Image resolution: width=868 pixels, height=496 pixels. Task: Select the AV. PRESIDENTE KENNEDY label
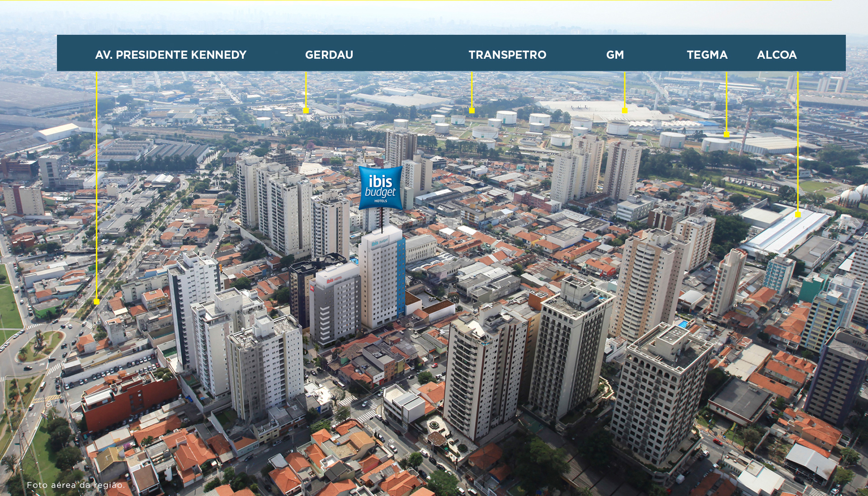click(171, 55)
